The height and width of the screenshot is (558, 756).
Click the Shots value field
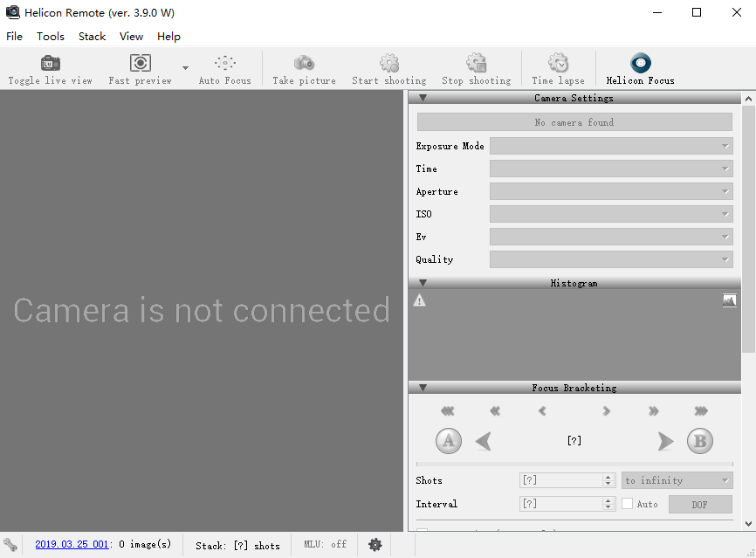tap(561, 480)
